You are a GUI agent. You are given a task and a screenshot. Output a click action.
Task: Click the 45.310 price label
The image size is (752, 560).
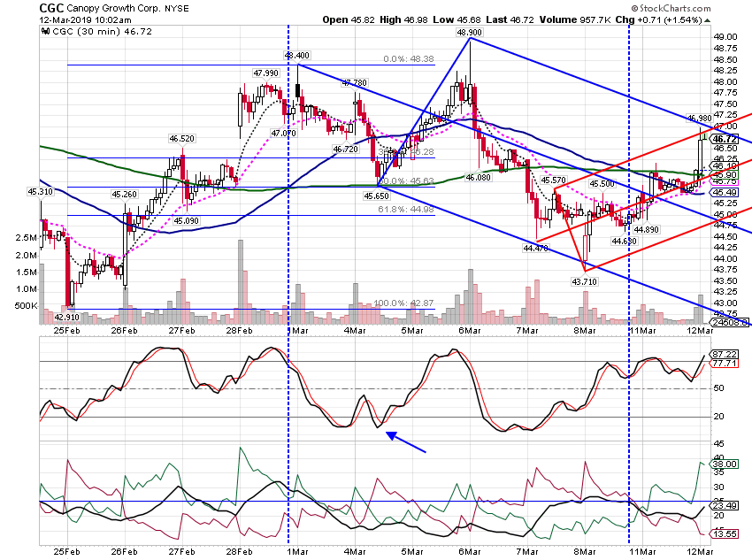[x=41, y=192]
